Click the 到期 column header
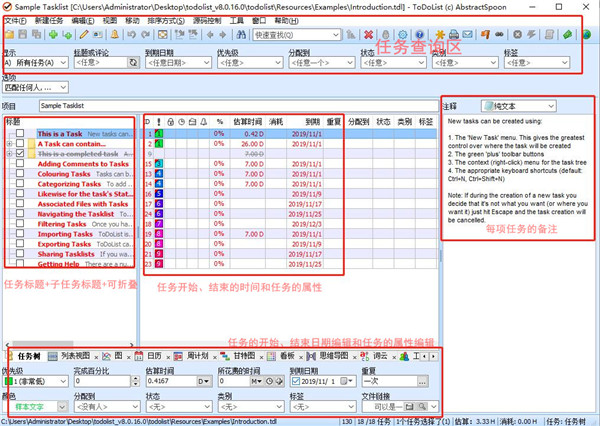Viewport: 600px width, 426px height. [312, 120]
